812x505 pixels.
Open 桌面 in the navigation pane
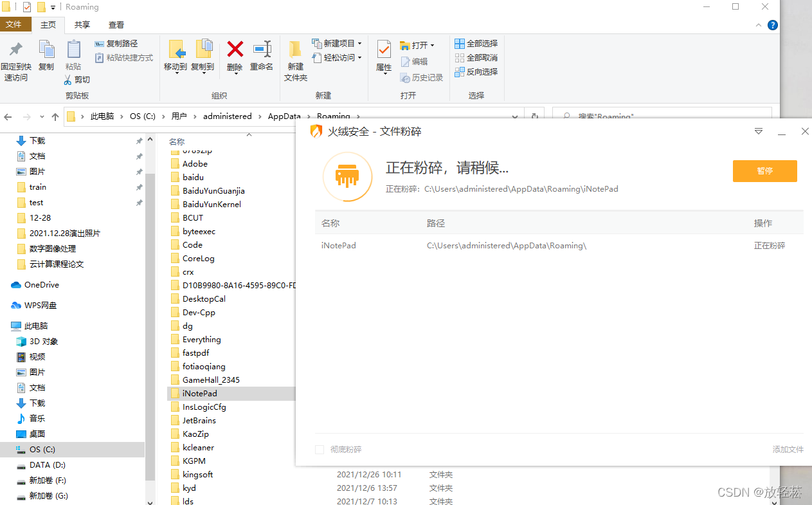pos(31,434)
